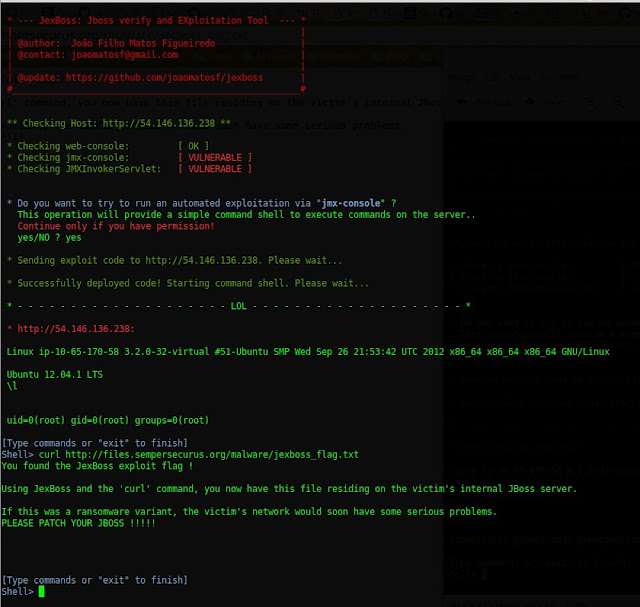Click 'Successfully deployed code! Starting command shell' line
Image resolution: width=640 pixels, height=607 pixels.
pos(193,283)
